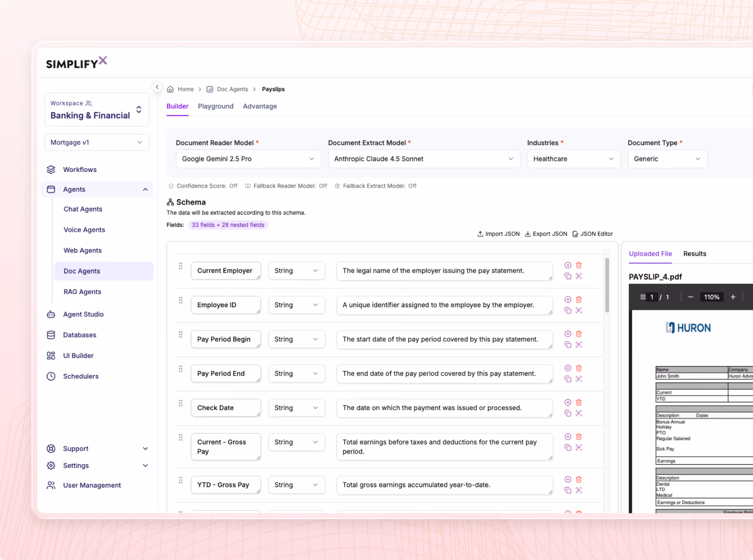Duplicate the Current Employer field
Viewport: 753px width, 560px height.
tap(568, 276)
